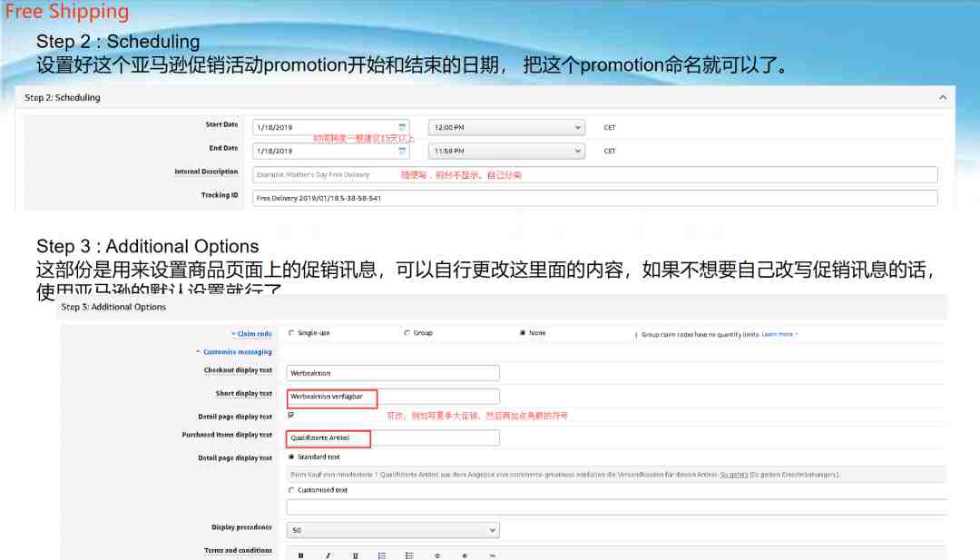
Task: Toggle bold in Terms and conditions editor
Action: click(300, 555)
